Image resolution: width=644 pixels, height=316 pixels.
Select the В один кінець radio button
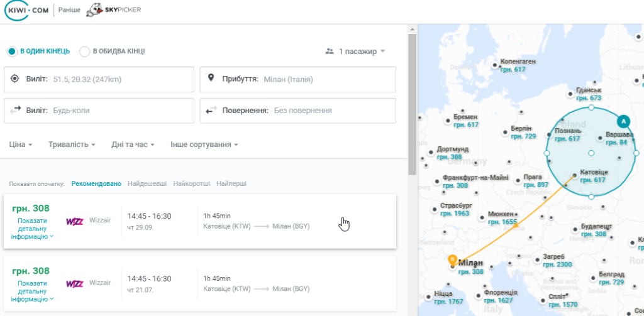[11, 52]
